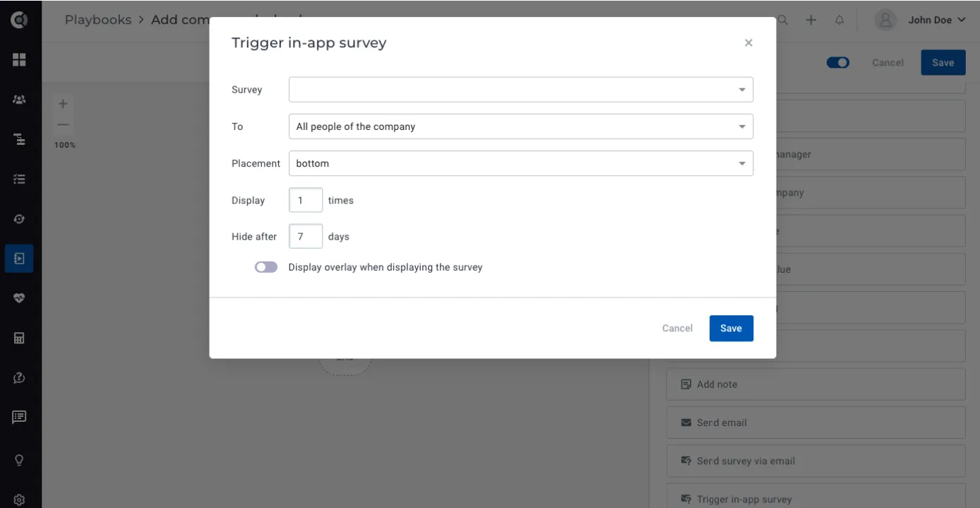This screenshot has height=508, width=980.
Task: Click the plus icon in the top bar
Action: [x=811, y=20]
